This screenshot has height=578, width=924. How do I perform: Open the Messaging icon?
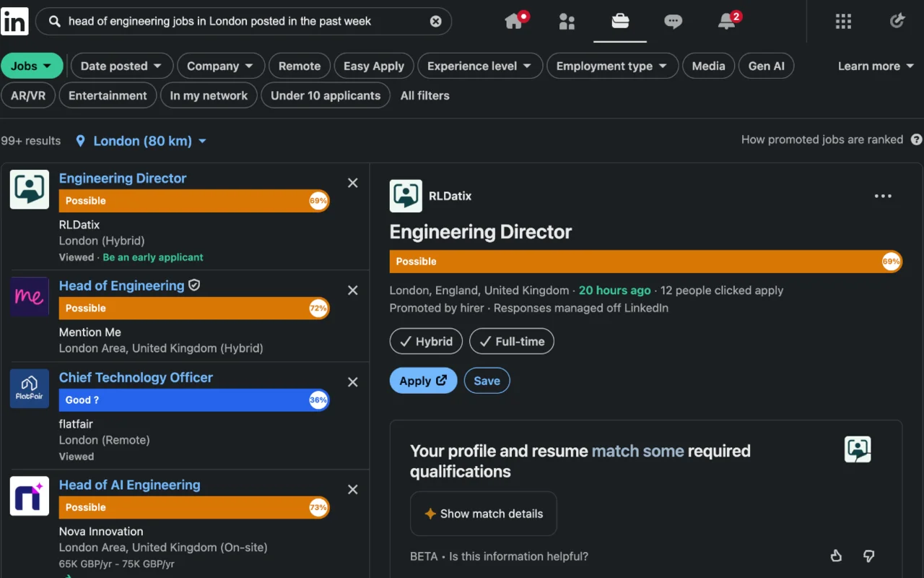[673, 22]
